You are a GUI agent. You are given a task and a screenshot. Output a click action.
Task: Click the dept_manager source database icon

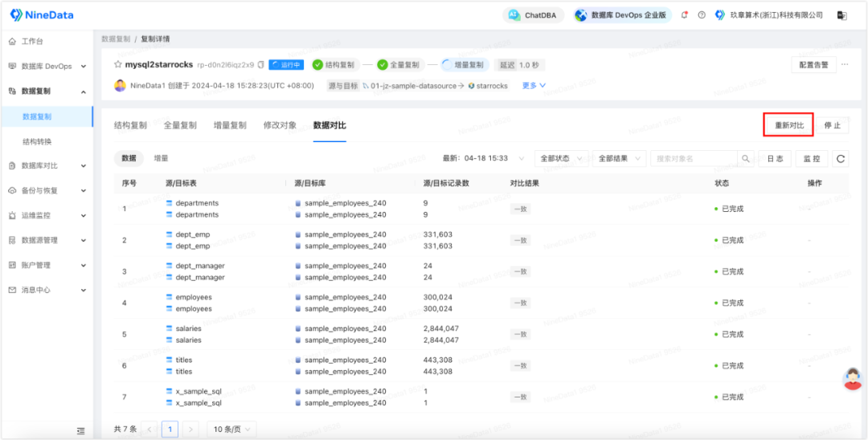coord(298,266)
